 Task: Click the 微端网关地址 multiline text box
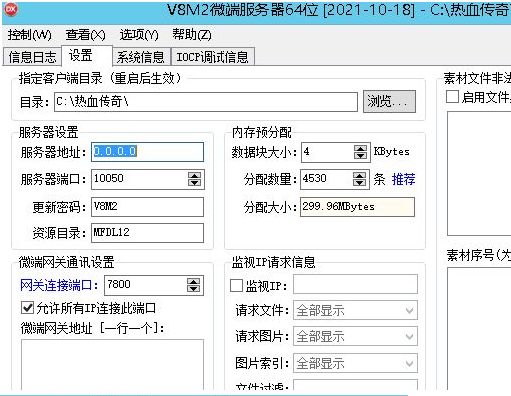pos(112,365)
